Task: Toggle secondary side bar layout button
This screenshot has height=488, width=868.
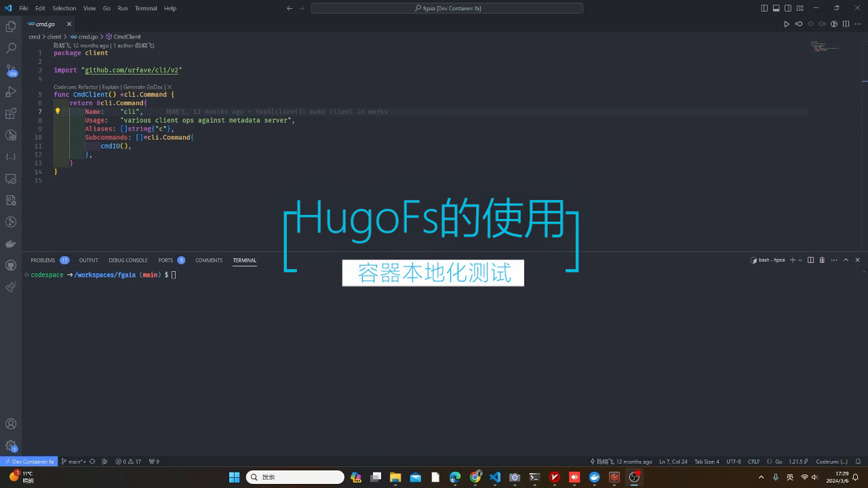Action: point(789,8)
